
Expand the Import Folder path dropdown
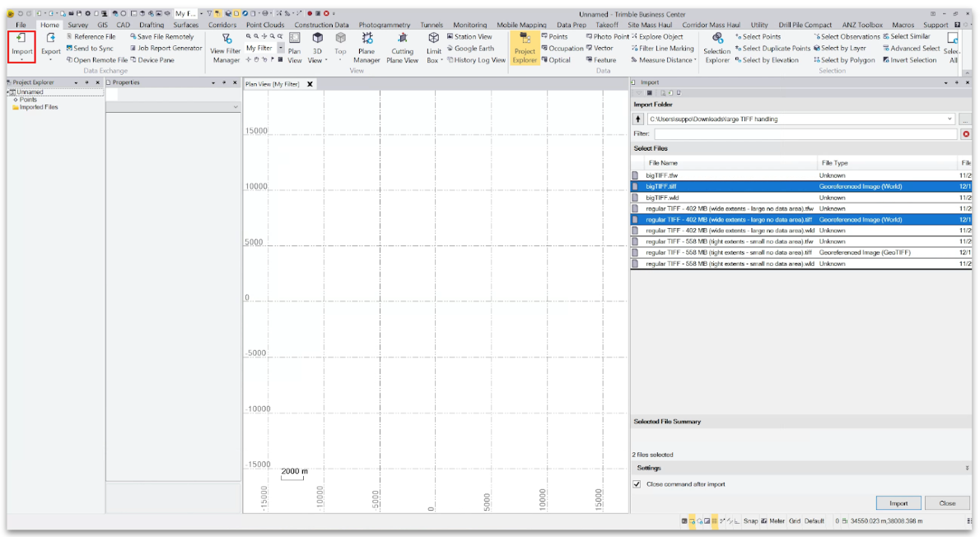[x=950, y=119]
